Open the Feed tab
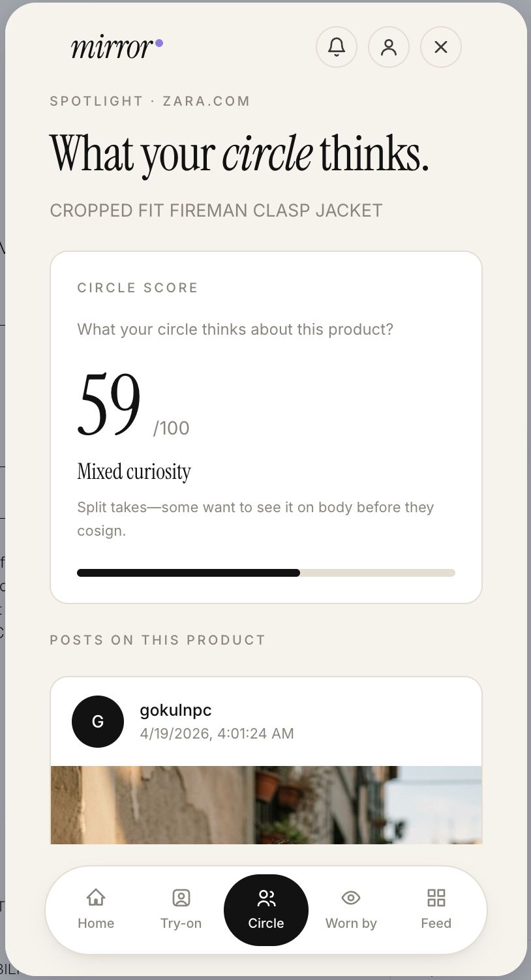Image resolution: width=531 pixels, height=980 pixels. 436,910
